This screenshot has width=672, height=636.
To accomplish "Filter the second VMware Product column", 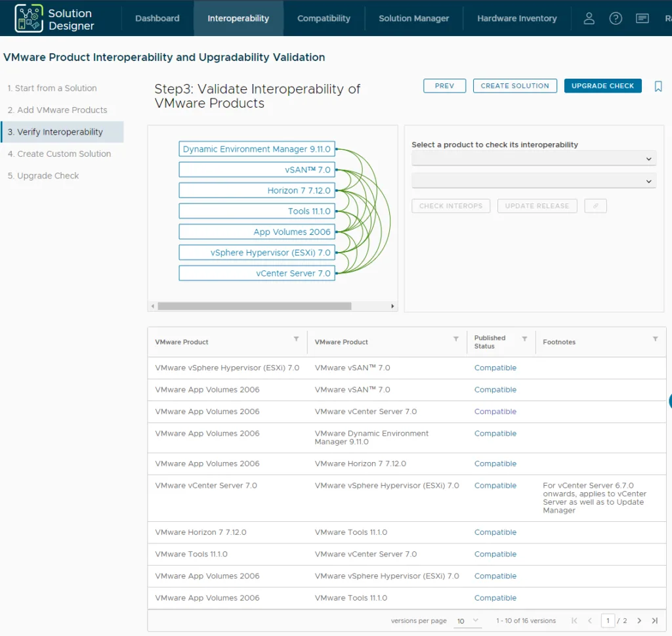I will point(456,339).
